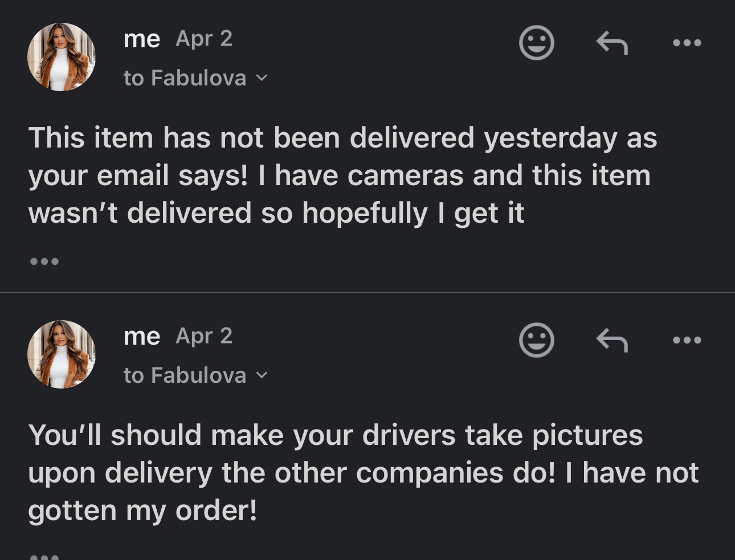The height and width of the screenshot is (560, 735).
Task: Tap sender name "me" on first email
Action: click(x=142, y=39)
